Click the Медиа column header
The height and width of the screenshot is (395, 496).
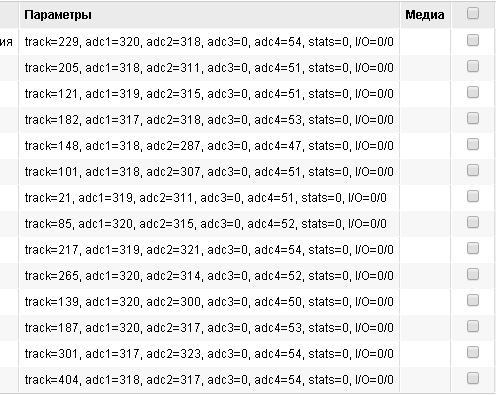[x=425, y=15]
